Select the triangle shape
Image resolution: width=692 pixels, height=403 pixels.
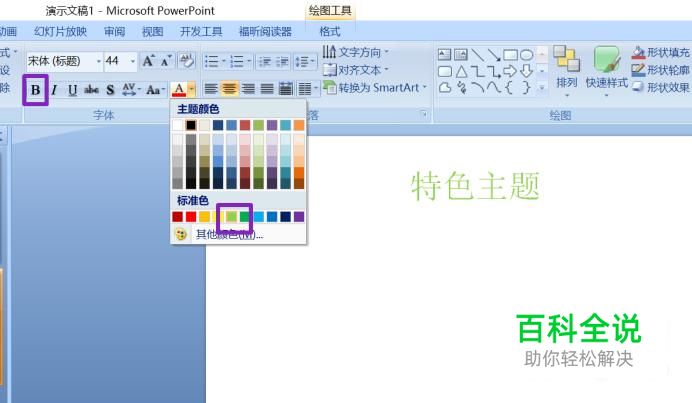[x=461, y=71]
